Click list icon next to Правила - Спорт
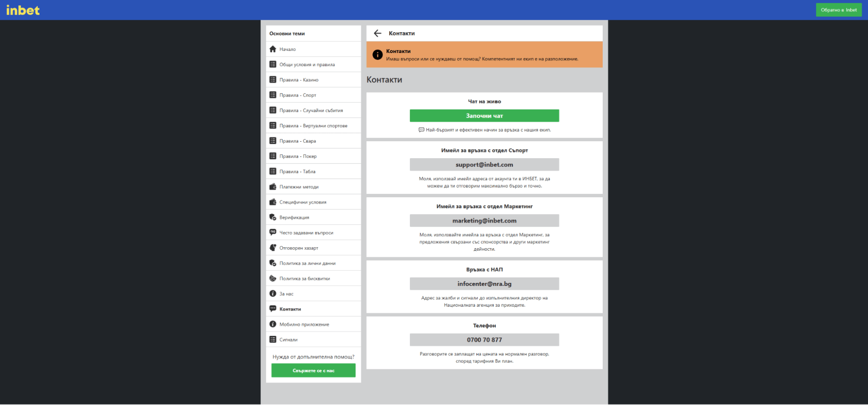 [x=273, y=95]
